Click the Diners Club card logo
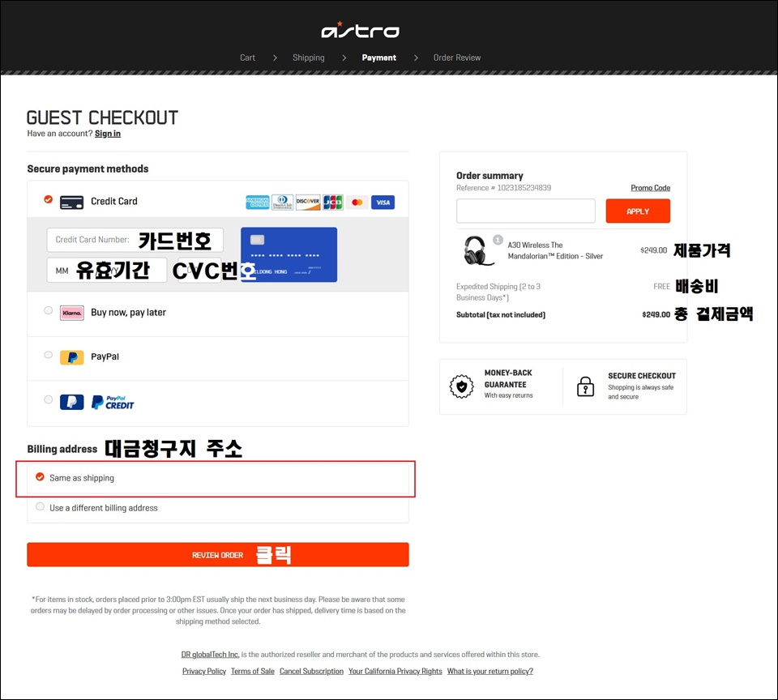778x700 pixels. [282, 202]
